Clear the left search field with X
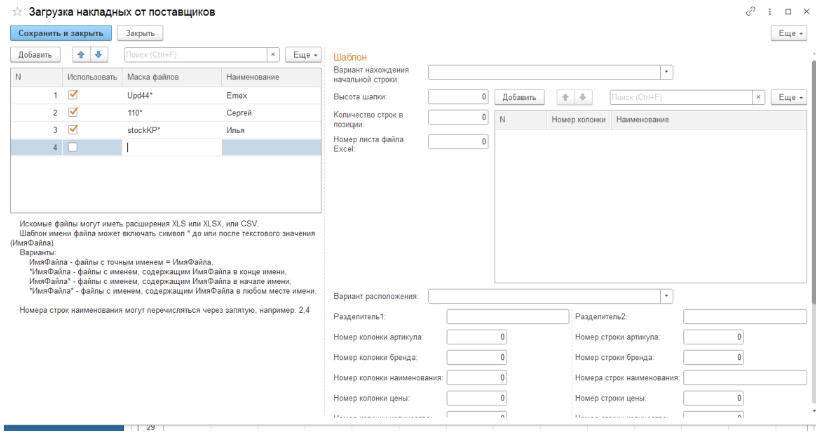This screenshot has width=830, height=437. click(x=273, y=54)
